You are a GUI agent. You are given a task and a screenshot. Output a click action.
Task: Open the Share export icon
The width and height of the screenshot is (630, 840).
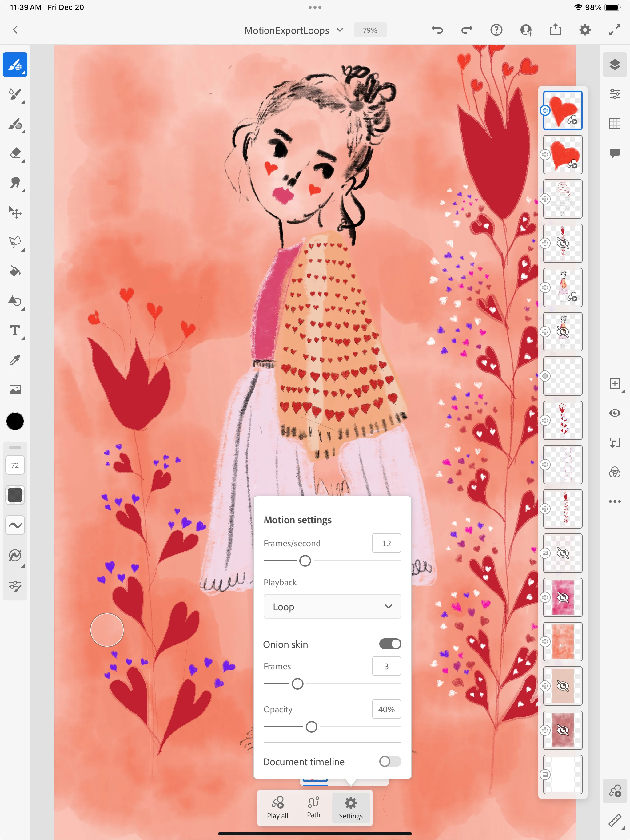point(555,30)
